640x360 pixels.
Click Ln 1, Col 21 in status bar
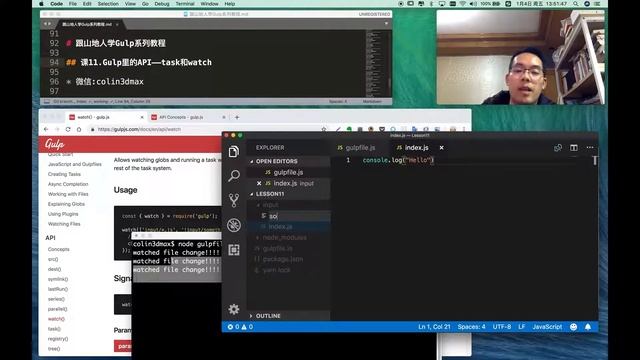(x=434, y=327)
